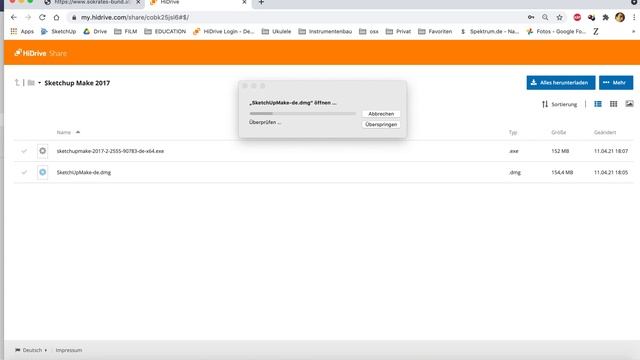
Task: Reload the page
Action: 42,18
